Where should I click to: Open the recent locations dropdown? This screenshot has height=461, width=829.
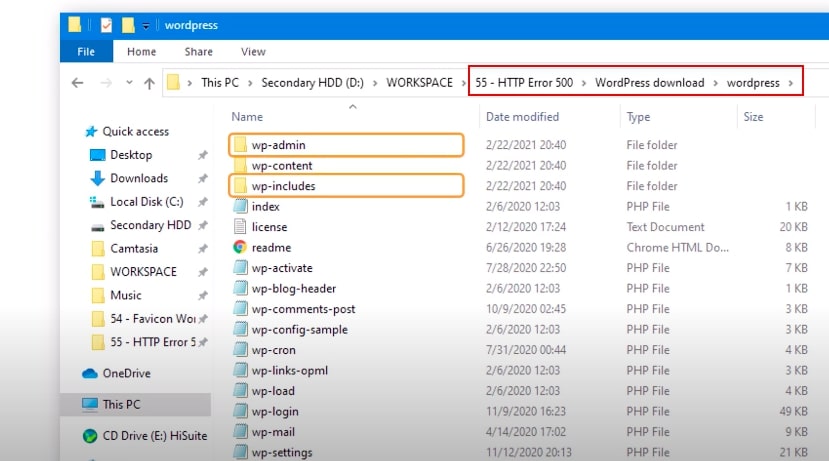129,82
